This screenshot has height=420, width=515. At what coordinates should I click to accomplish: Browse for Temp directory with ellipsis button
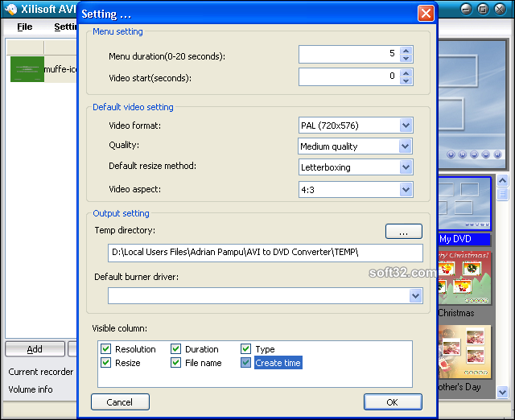click(404, 232)
